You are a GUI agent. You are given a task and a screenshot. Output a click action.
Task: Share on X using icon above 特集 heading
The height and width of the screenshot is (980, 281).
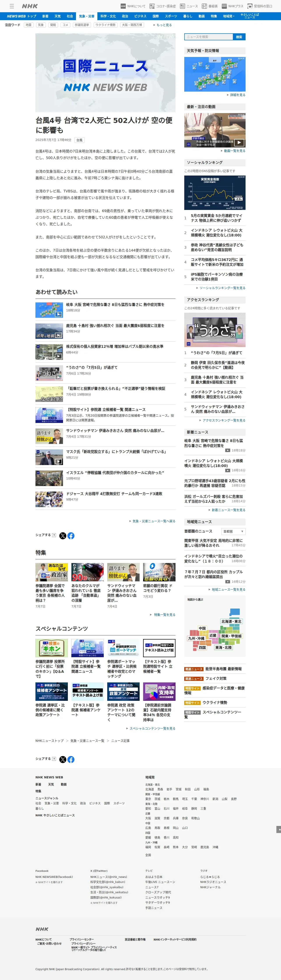[63, 536]
